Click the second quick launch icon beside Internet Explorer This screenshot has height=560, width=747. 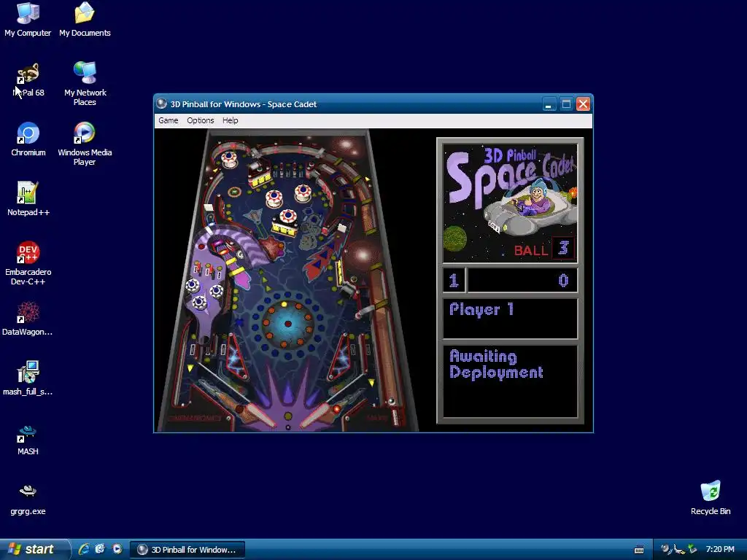[x=100, y=549]
